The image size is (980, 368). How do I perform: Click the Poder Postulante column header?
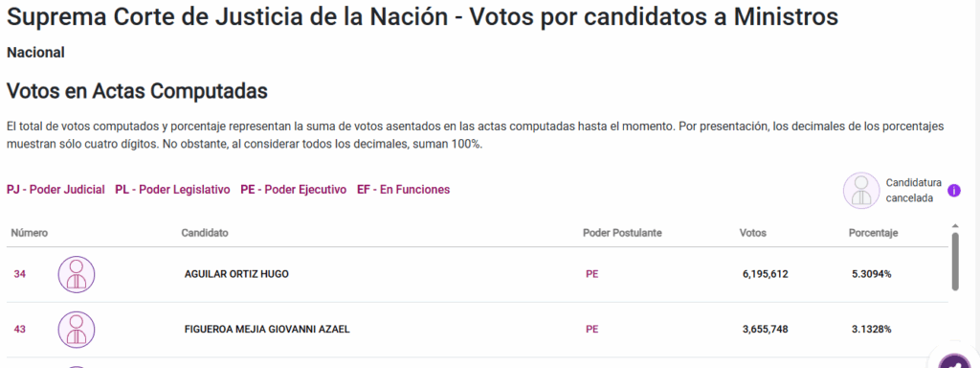622,234
